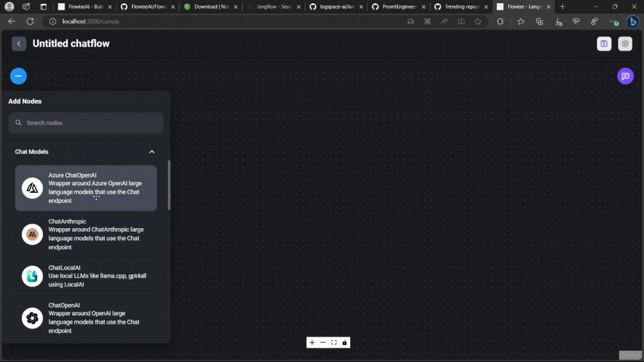Focus the Search nodes field
Screen dimensions: 644x362
point(86,123)
